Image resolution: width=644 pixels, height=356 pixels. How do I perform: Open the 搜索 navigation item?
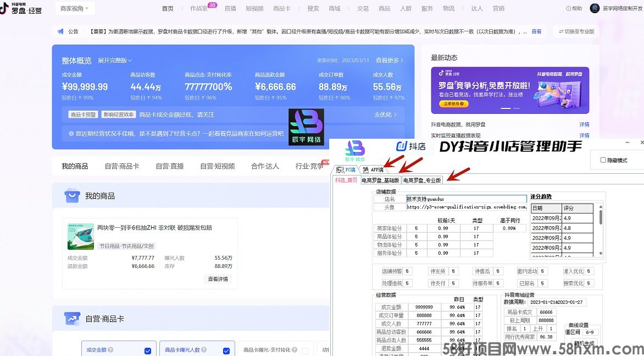tap(313, 8)
